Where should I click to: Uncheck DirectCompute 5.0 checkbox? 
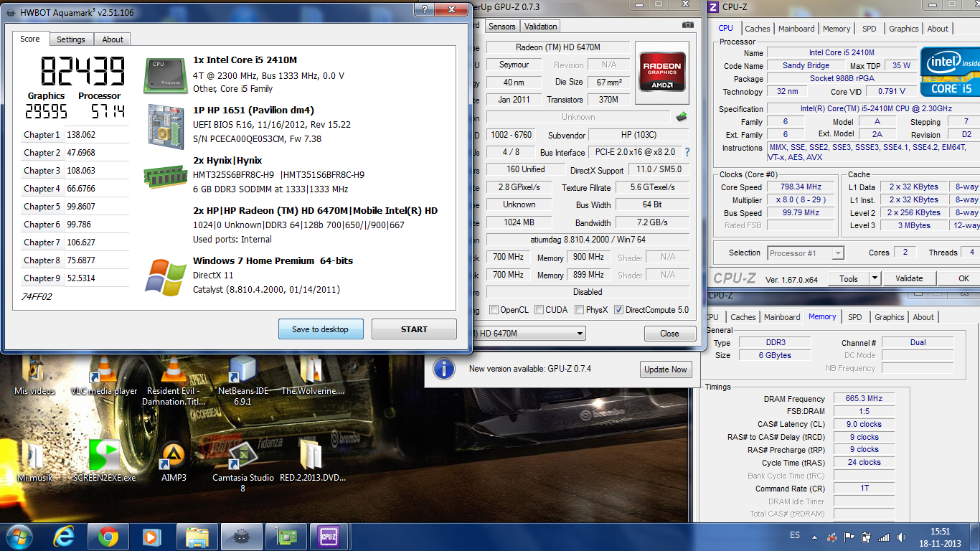618,310
